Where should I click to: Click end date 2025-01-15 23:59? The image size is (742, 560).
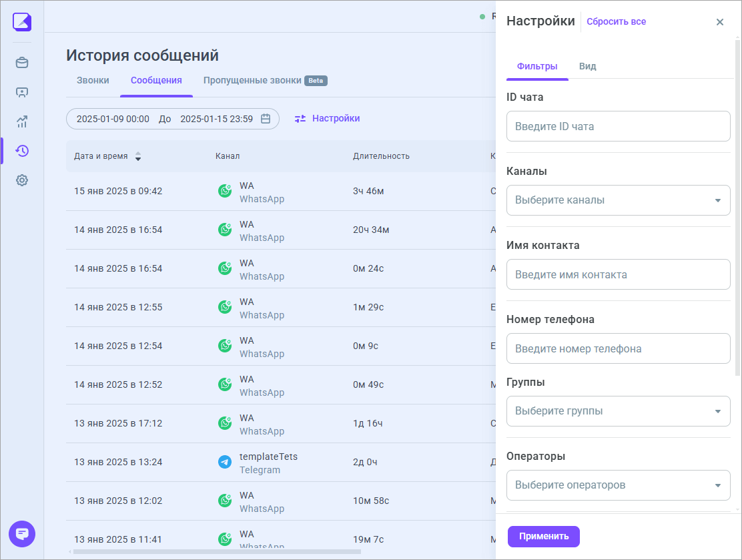pyautogui.click(x=216, y=119)
